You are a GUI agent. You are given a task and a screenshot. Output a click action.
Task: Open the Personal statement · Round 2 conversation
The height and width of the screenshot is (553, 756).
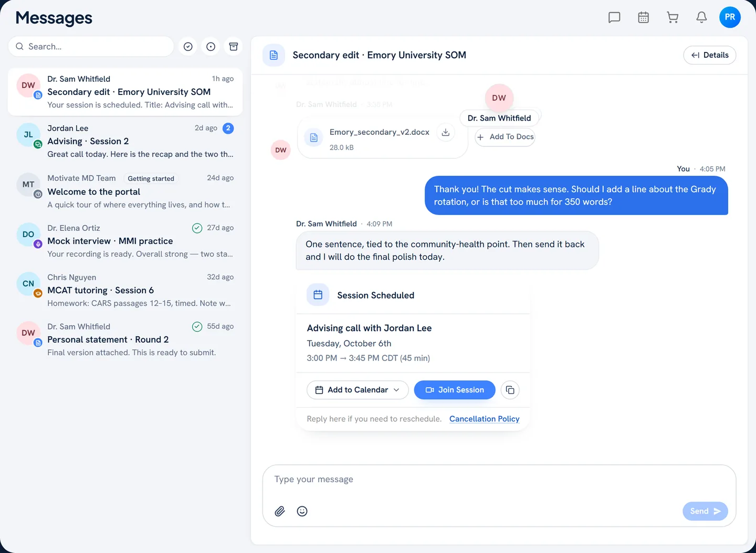[x=125, y=339]
